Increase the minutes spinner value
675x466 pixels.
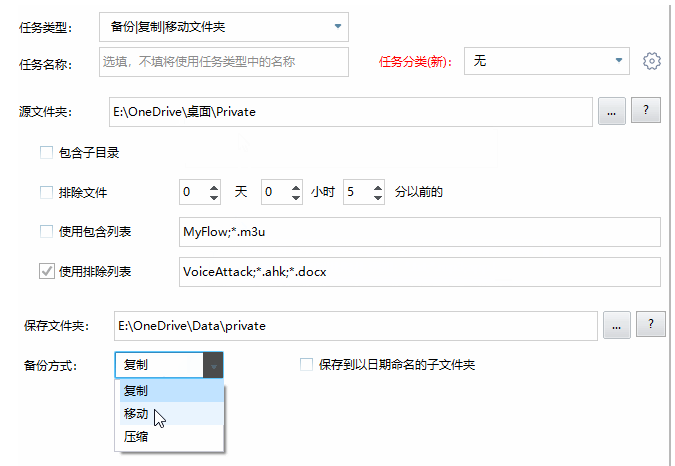pyautogui.click(x=378, y=187)
